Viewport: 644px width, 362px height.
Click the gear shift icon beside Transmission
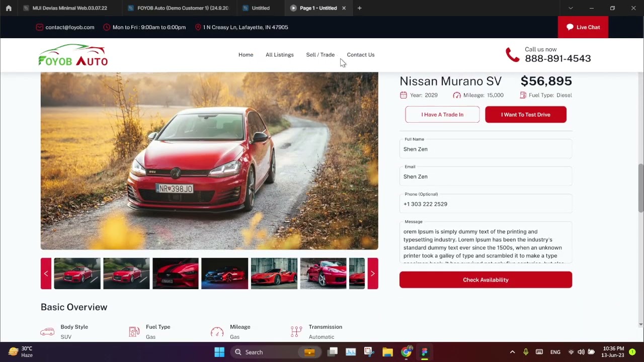tap(296, 332)
